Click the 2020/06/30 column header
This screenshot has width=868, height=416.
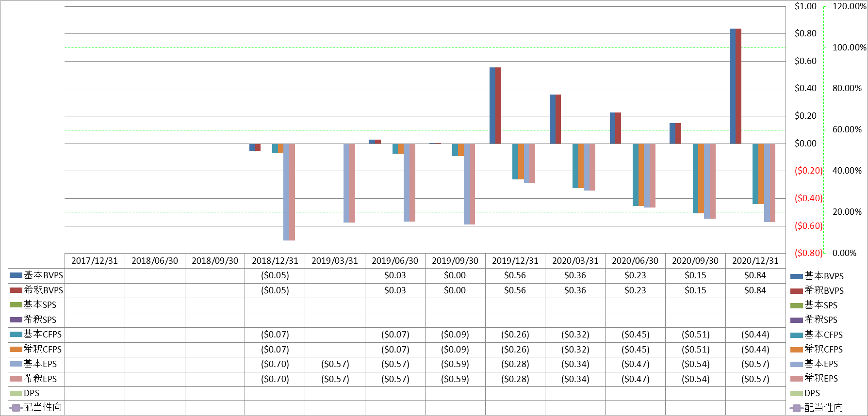(x=635, y=260)
